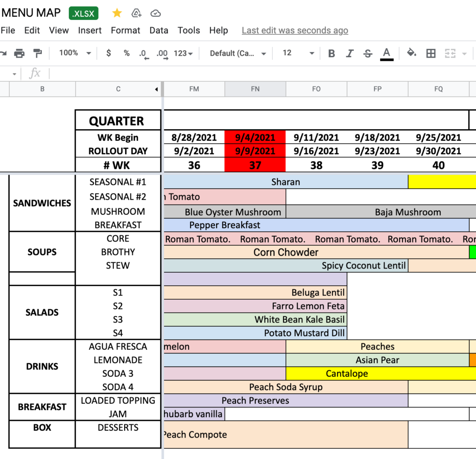
Task: Click the Pepper Breakfast cell
Action: tap(316, 225)
